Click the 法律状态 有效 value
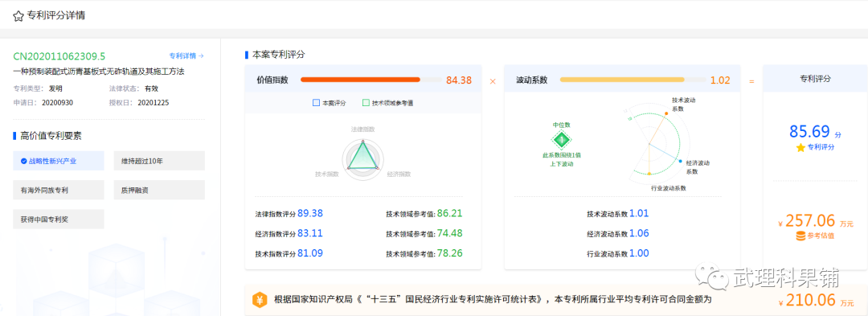The height and width of the screenshot is (316, 868). [x=152, y=88]
